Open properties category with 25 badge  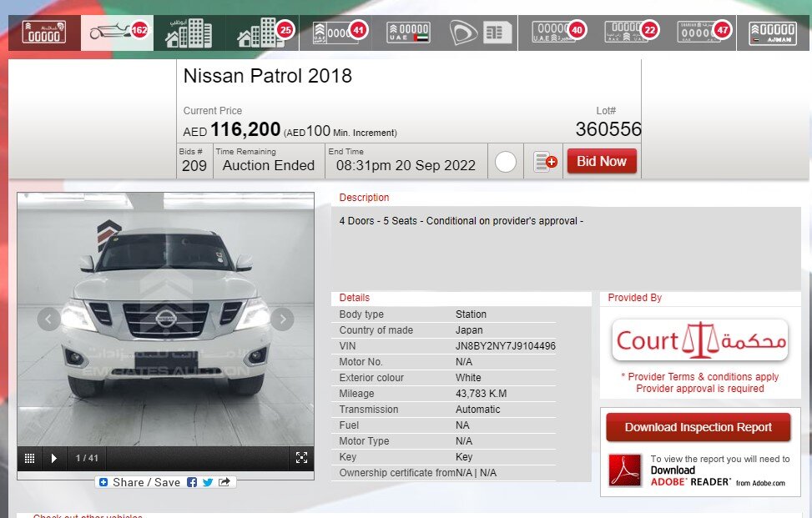click(x=262, y=33)
